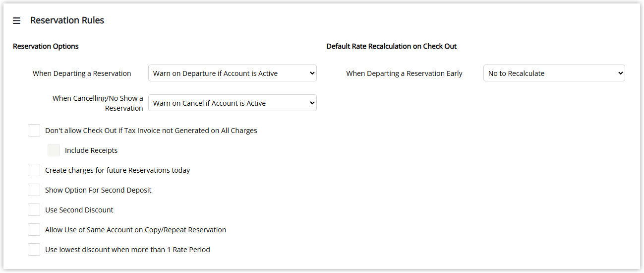644x273 pixels.
Task: Enable Allow Use of Same Account on Copy/Repeat Reservation
Action: [34, 230]
